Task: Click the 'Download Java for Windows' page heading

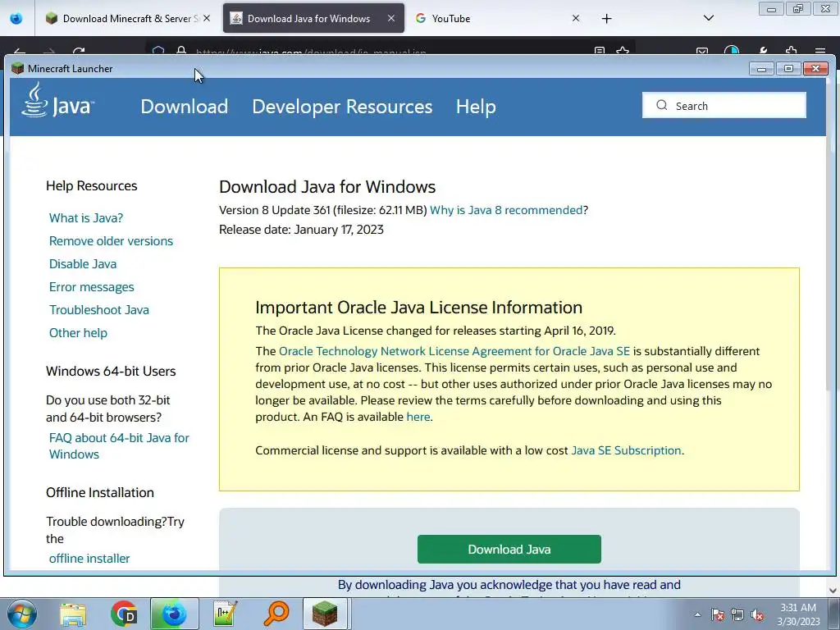Action: 327,186
